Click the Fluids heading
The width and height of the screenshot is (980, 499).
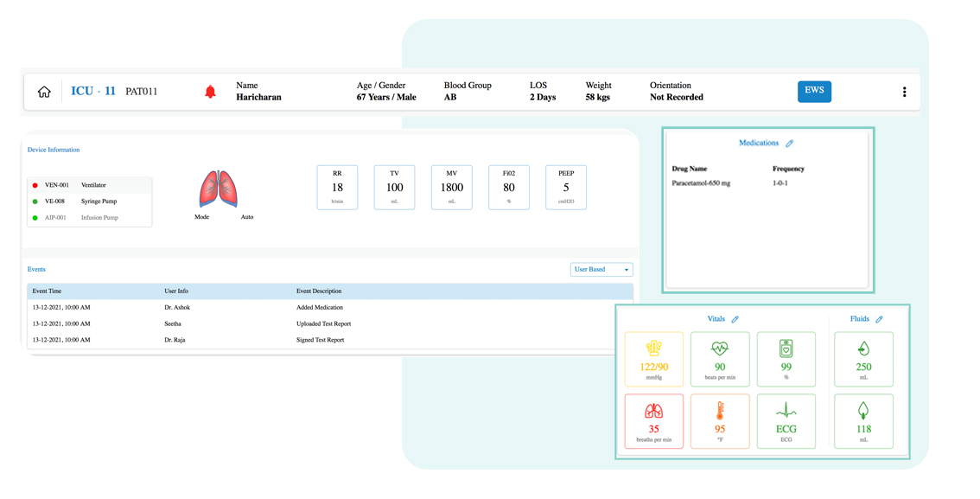pyautogui.click(x=860, y=319)
